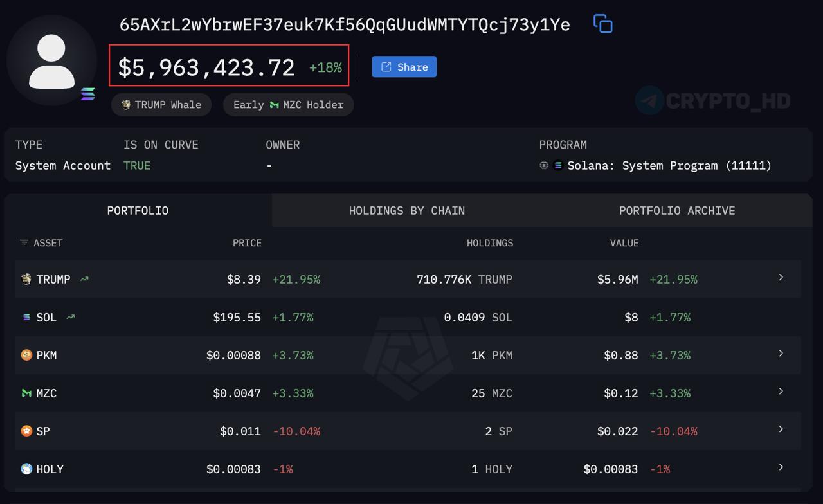Open the ASSET filter sort icon
This screenshot has height=504, width=823.
point(24,242)
